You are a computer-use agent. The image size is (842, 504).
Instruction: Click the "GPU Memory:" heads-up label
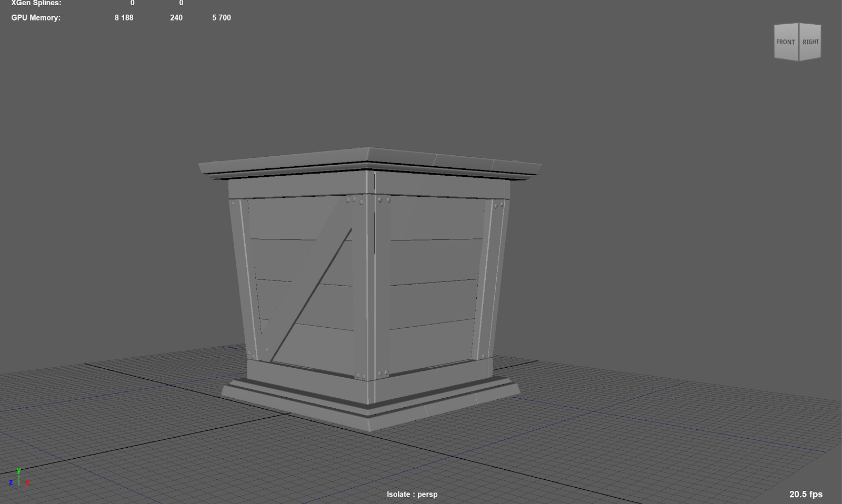pyautogui.click(x=36, y=18)
